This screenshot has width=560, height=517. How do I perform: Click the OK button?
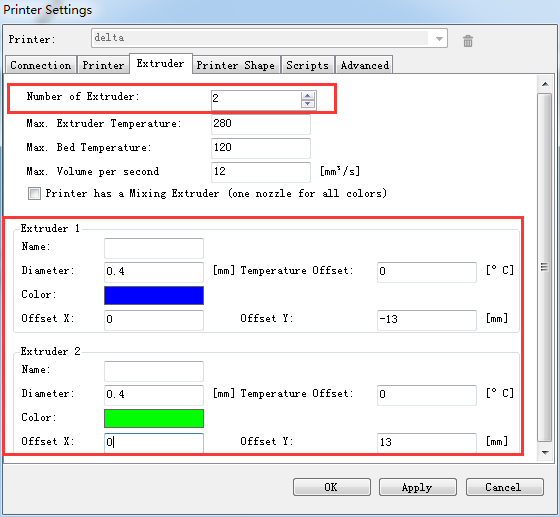[332, 487]
